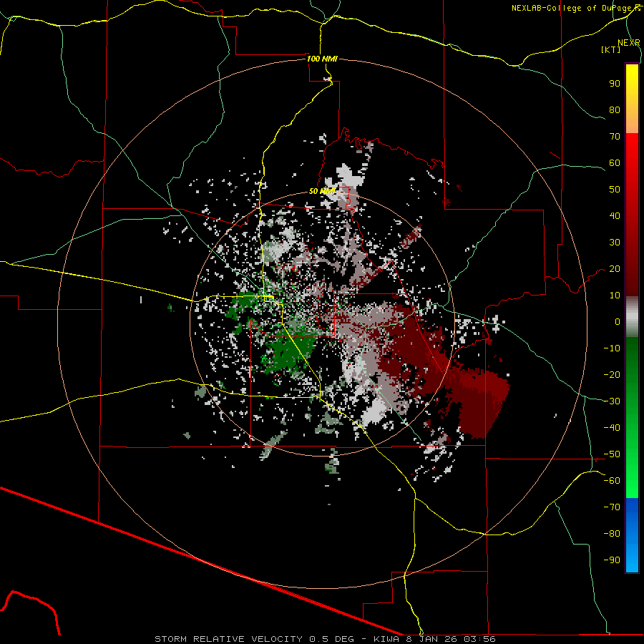Select the 30 value on velocity scale
The image size is (644, 644).
pos(615,243)
